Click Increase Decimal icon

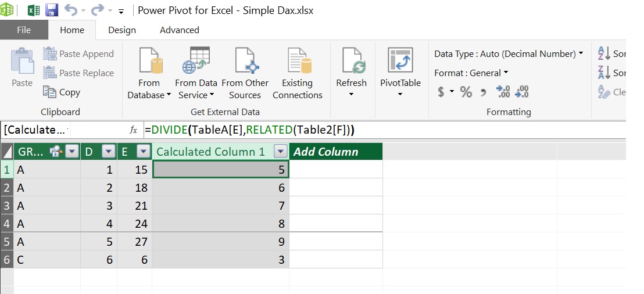[503, 92]
